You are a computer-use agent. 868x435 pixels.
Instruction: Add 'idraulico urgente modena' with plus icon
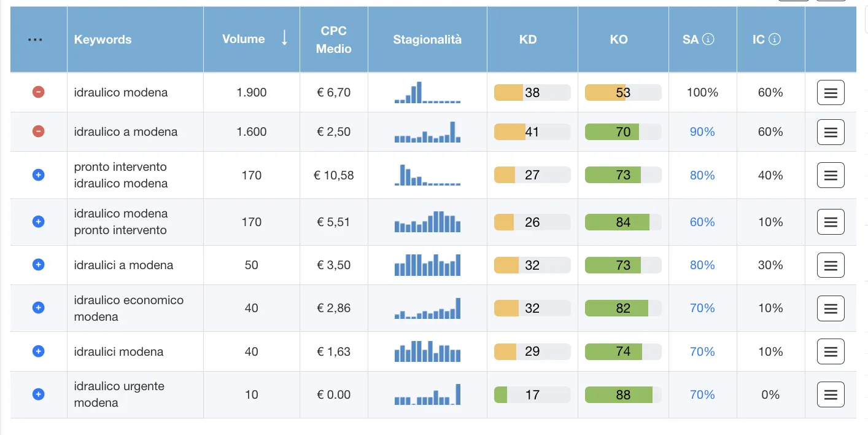(38, 394)
